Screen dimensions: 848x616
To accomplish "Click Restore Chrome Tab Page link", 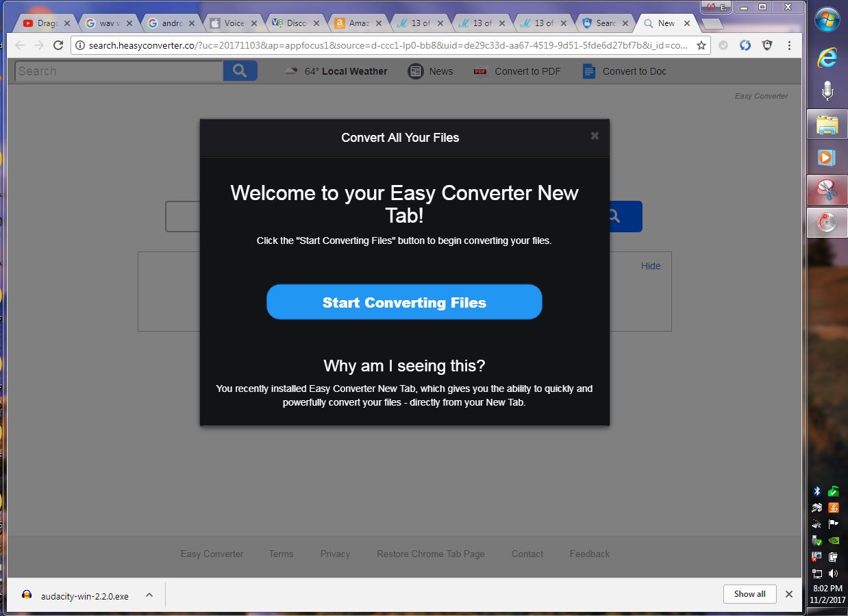I will tap(431, 554).
